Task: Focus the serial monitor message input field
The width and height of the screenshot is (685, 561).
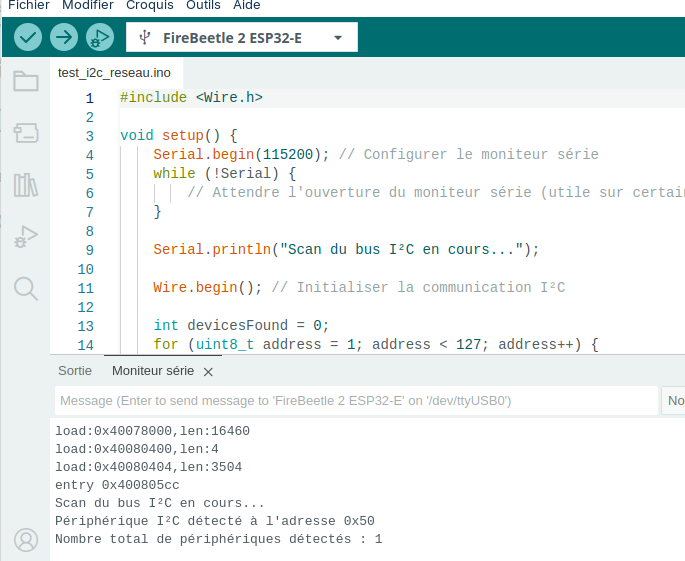Action: [356, 401]
